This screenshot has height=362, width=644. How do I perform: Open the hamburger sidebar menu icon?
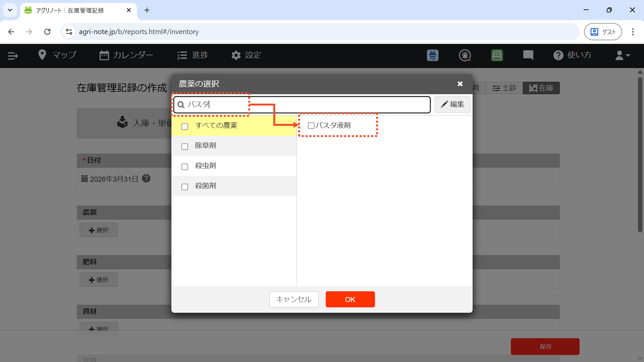[13, 56]
